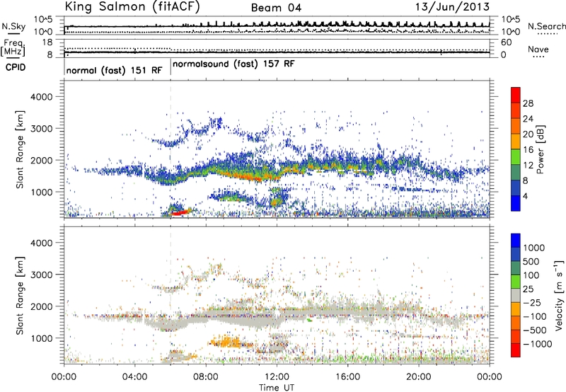
Task: Click 'normalsound (fast) 157 RF' mode text
Action: (233, 64)
